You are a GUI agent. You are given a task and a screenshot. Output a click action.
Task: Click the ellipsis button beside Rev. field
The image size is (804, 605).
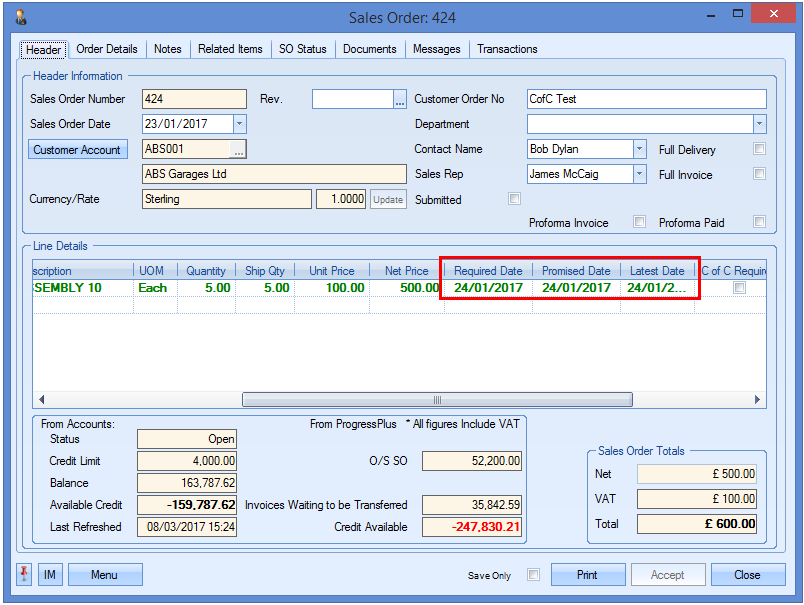pyautogui.click(x=399, y=99)
